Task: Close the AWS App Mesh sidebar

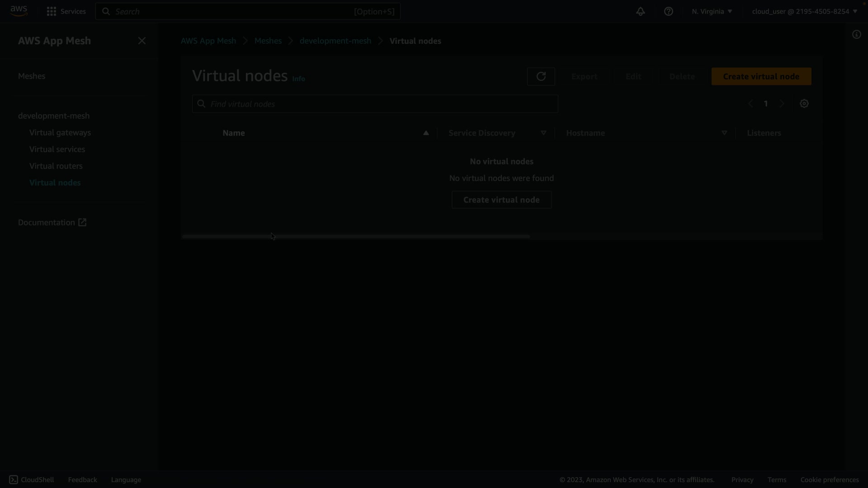Action: tap(142, 41)
